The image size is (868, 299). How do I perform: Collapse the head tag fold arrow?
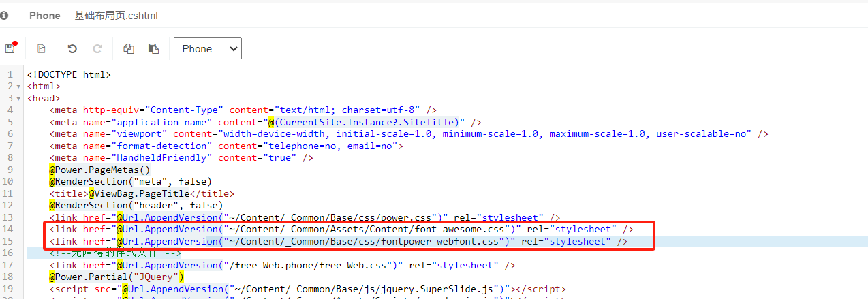click(18, 99)
